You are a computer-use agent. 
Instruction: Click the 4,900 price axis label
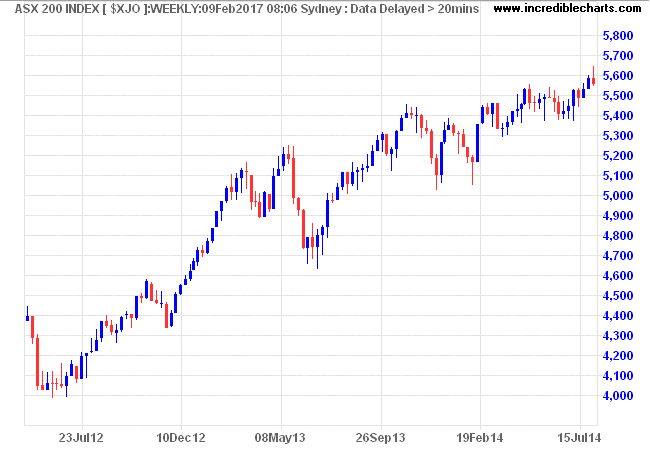click(x=618, y=215)
